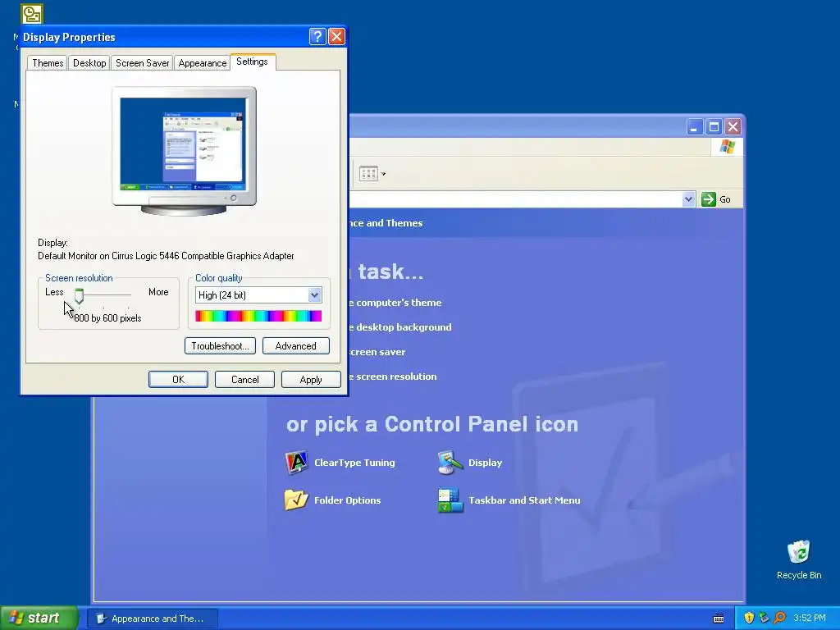
Task: Switch to the Screen Saver tab
Action: (x=142, y=62)
